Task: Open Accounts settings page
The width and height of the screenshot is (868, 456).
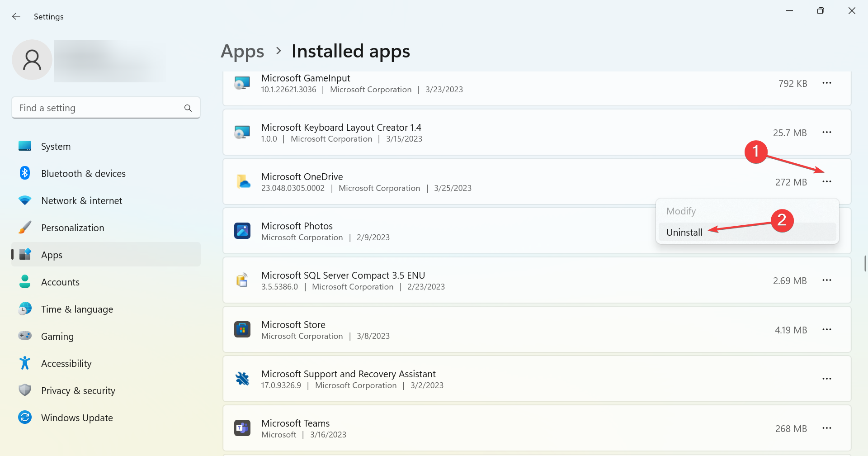Action: (106, 282)
